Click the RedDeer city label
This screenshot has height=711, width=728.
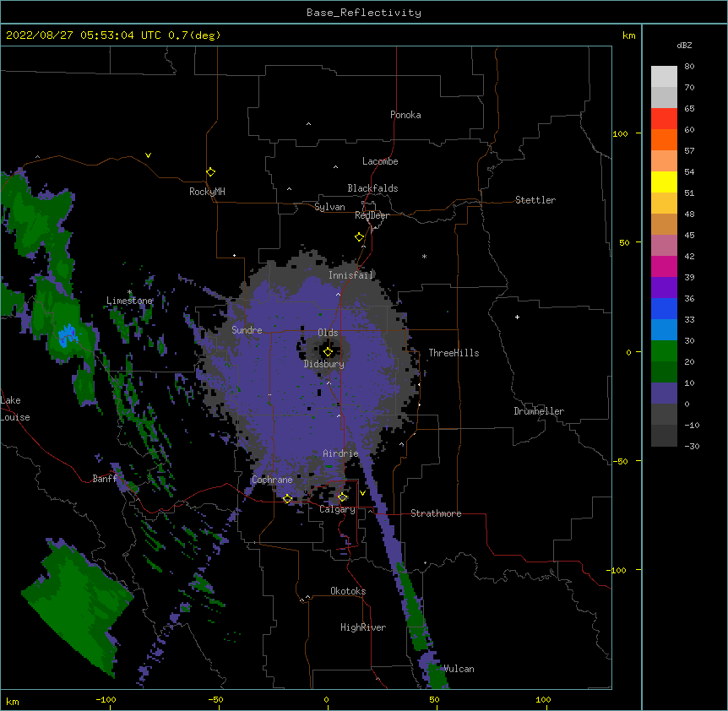pyautogui.click(x=372, y=215)
